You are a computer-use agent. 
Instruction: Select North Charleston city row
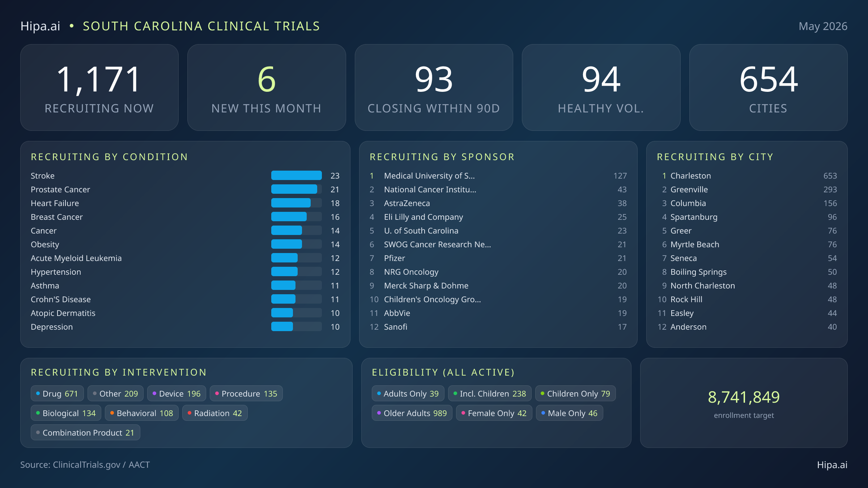(747, 286)
